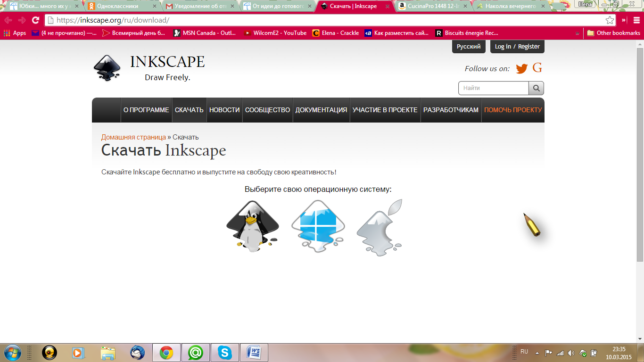
Task: Open the Всемирный день bookmark
Action: click(x=134, y=33)
